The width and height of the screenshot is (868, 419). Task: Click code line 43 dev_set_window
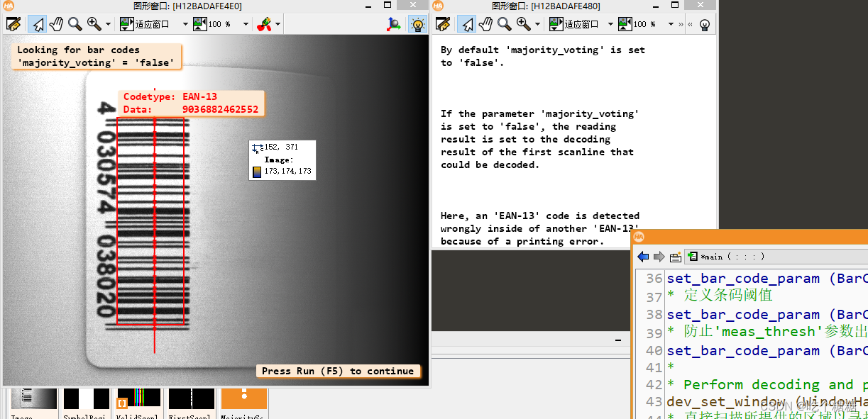[x=767, y=402]
